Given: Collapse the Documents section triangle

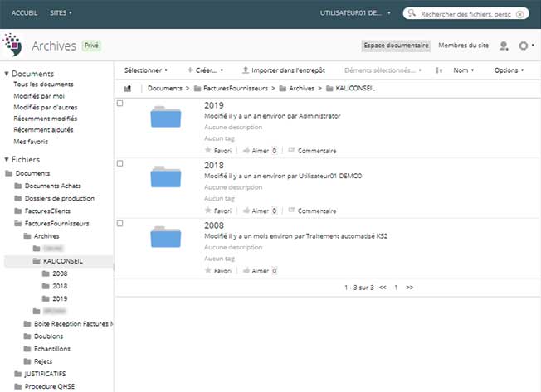Looking at the screenshot, I should point(6,74).
